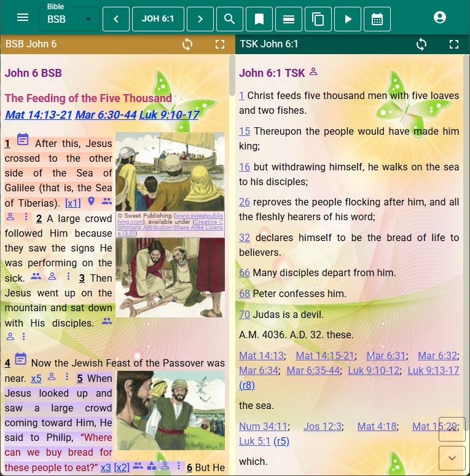Open the parallel view layout icon

pyautogui.click(x=289, y=19)
